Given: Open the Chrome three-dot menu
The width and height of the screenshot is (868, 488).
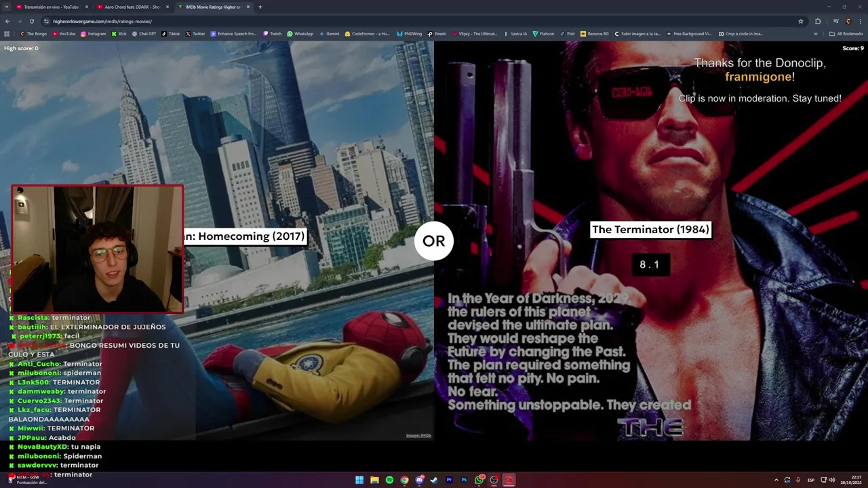Looking at the screenshot, I should [861, 21].
